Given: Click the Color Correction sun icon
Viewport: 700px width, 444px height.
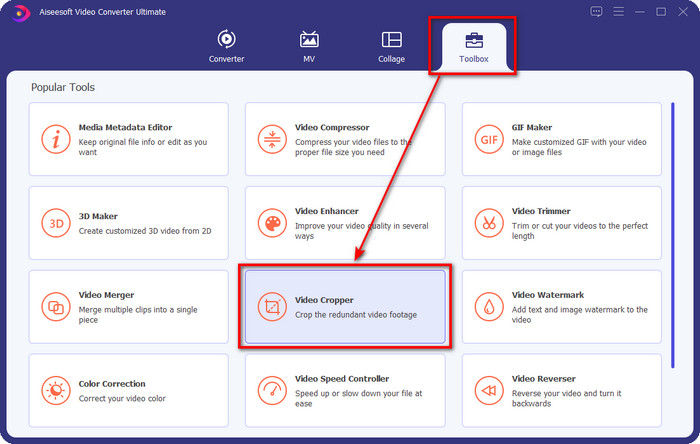Looking at the screenshot, I should [x=56, y=390].
